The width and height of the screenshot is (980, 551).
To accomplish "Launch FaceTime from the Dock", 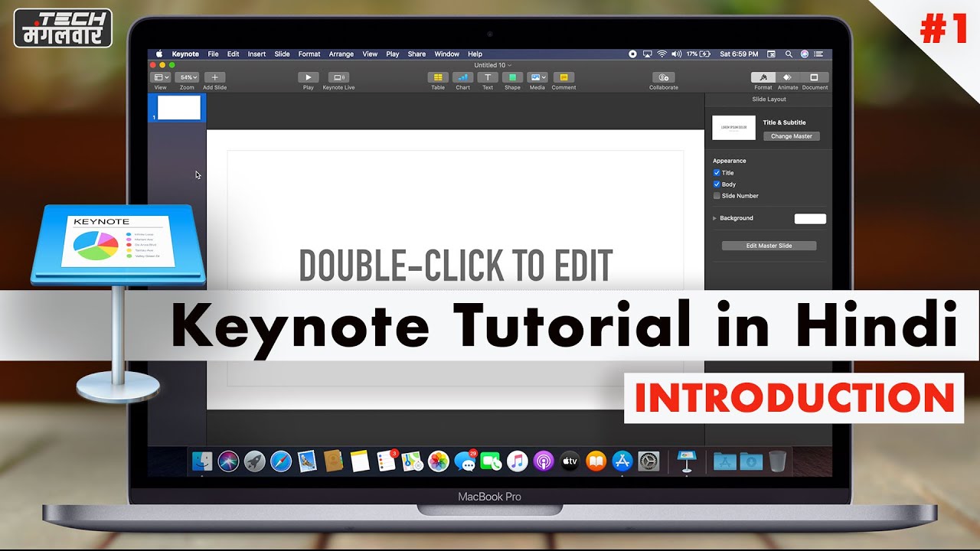I will tap(491, 461).
